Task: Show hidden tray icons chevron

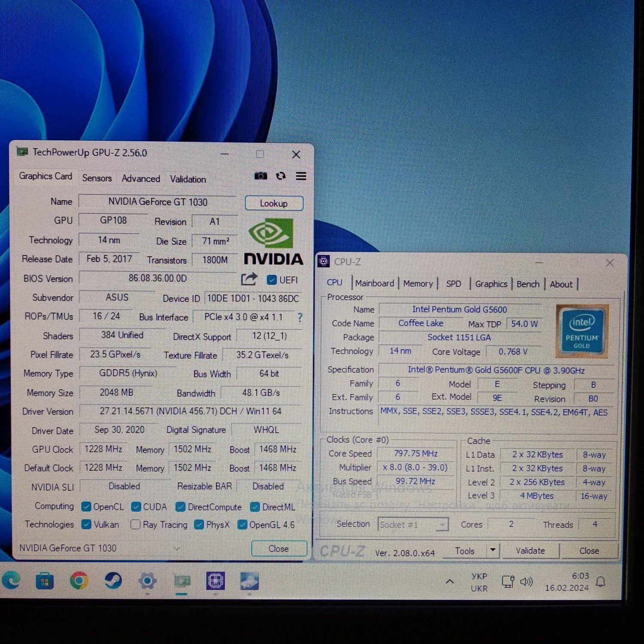Action: pyautogui.click(x=450, y=582)
